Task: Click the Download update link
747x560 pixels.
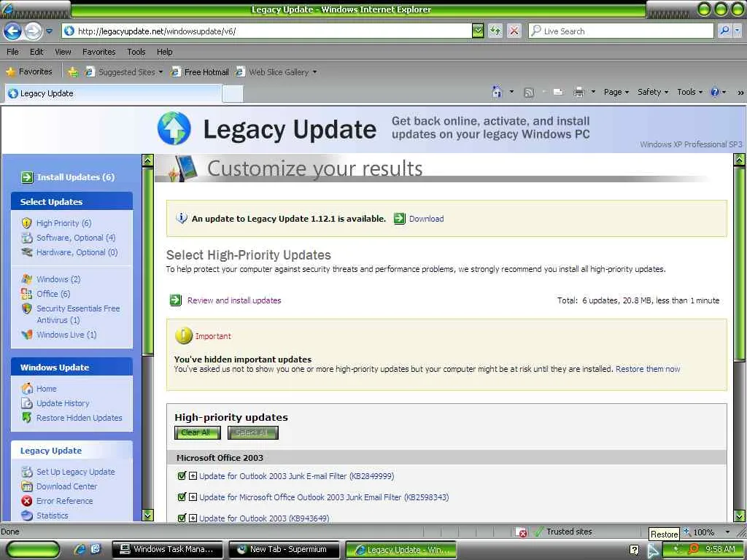Action: [x=426, y=219]
